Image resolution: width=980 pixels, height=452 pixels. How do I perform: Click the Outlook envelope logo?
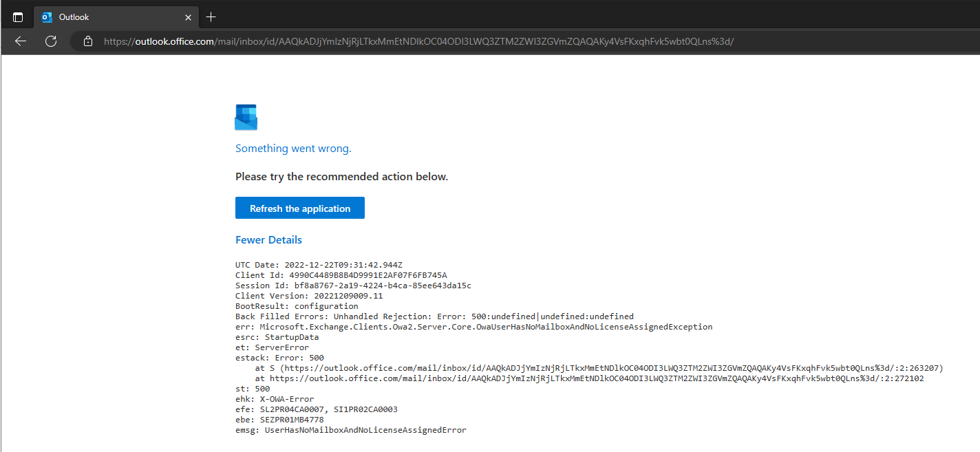246,118
